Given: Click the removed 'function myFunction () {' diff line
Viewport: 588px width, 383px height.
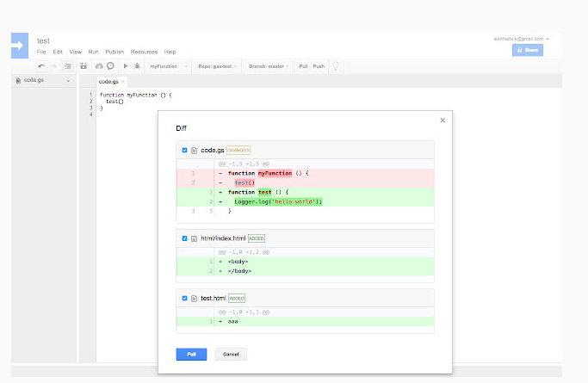Looking at the screenshot, I should point(306,173).
